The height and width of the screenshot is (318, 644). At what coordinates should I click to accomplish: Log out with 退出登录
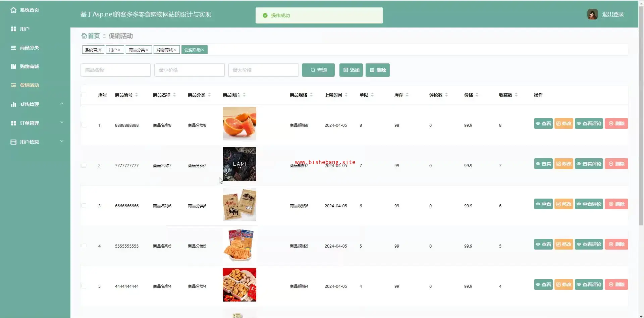coord(613,14)
